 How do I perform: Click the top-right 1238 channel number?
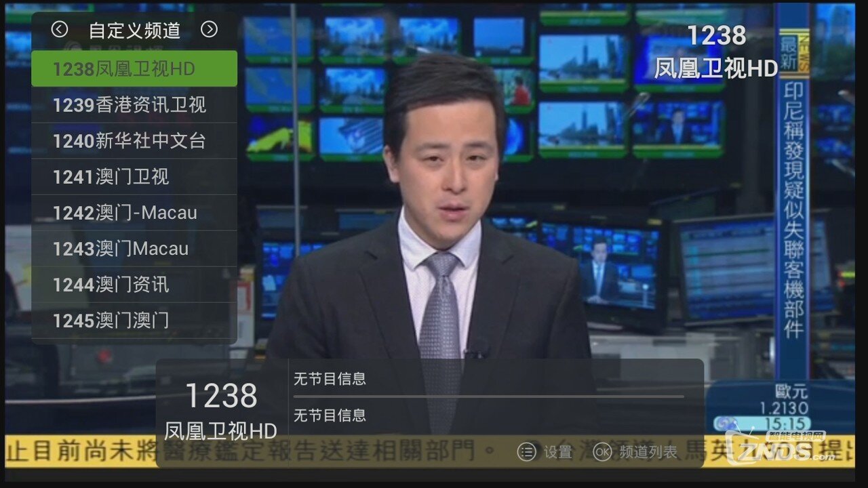(717, 35)
